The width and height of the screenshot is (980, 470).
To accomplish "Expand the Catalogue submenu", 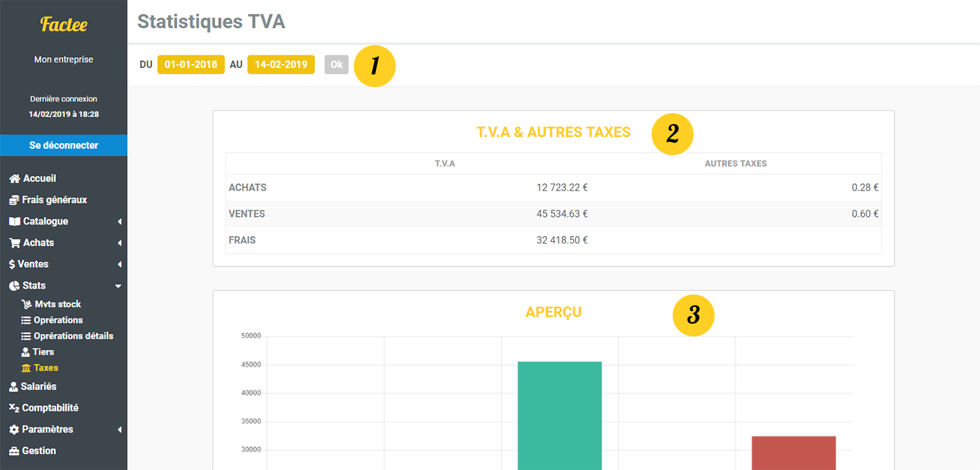I will tap(118, 221).
